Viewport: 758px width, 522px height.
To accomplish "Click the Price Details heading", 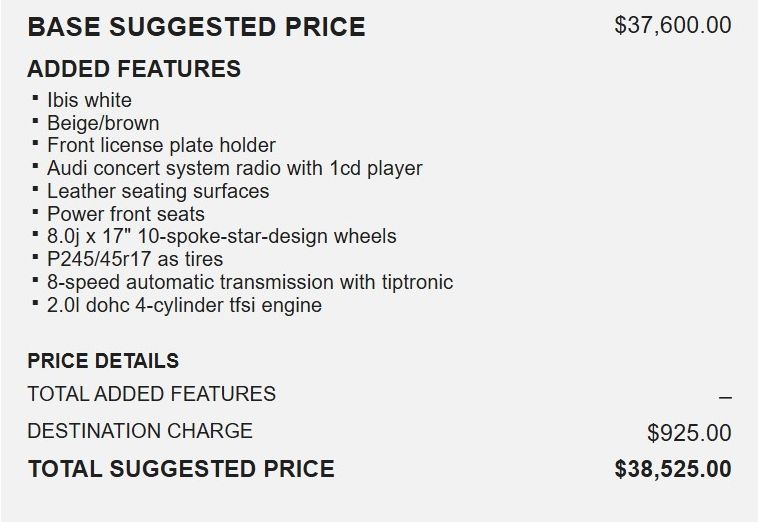I will 103,361.
